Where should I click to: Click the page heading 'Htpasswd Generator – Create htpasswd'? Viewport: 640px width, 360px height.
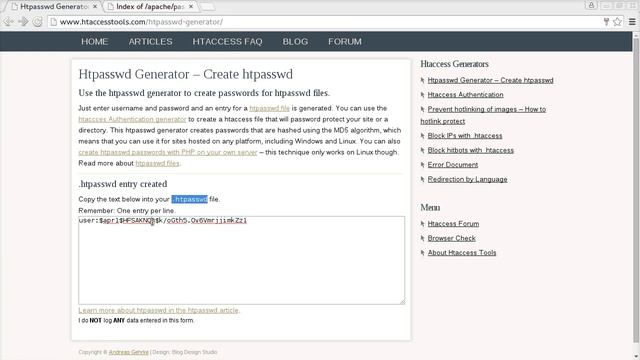tap(186, 74)
